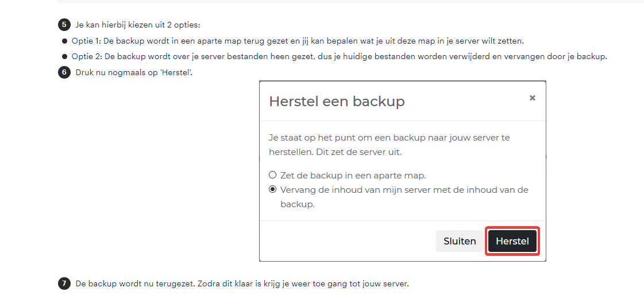The width and height of the screenshot is (644, 303).
Task: Click the 'De backup wordt nu teruggezet' sentence
Action: click(242, 283)
